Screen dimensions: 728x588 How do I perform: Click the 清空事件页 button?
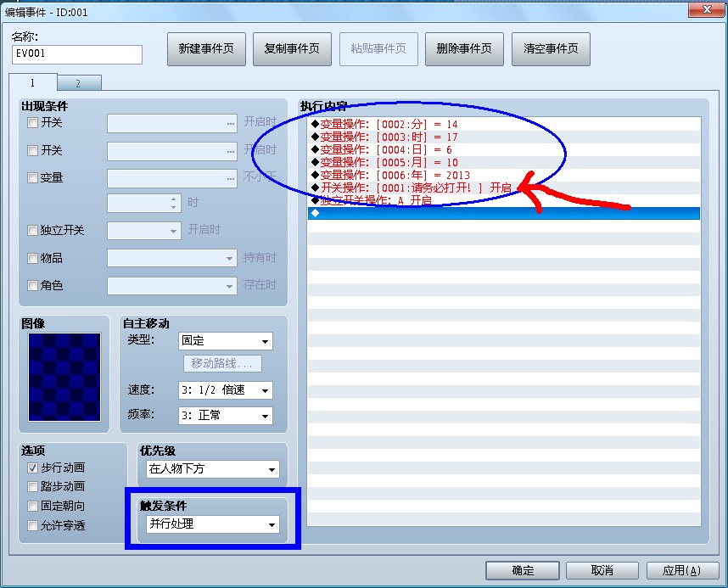[x=551, y=48]
